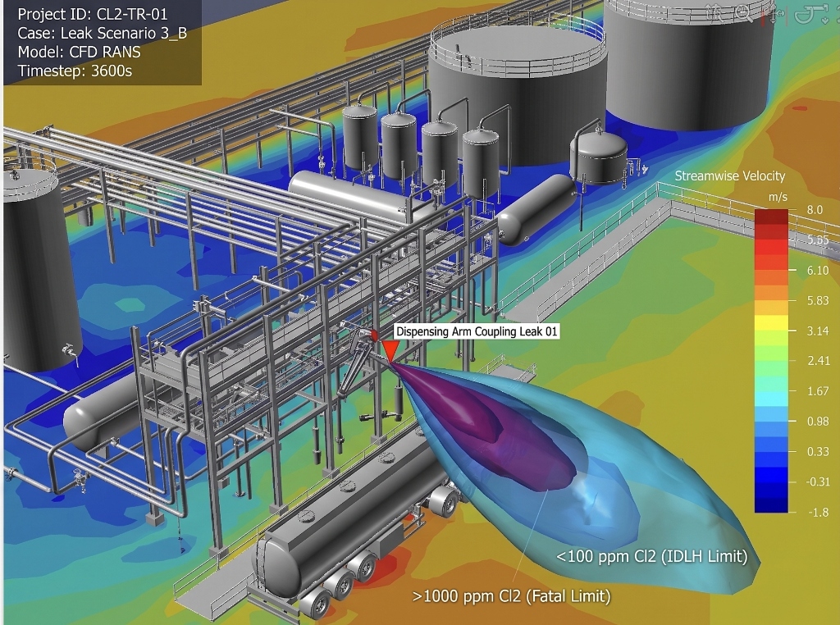Click the -1.8 legend value

(x=817, y=513)
